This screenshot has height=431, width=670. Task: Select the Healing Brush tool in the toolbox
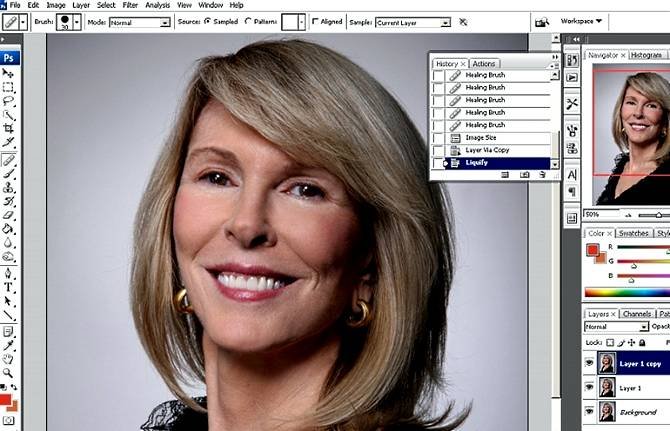[x=9, y=158]
